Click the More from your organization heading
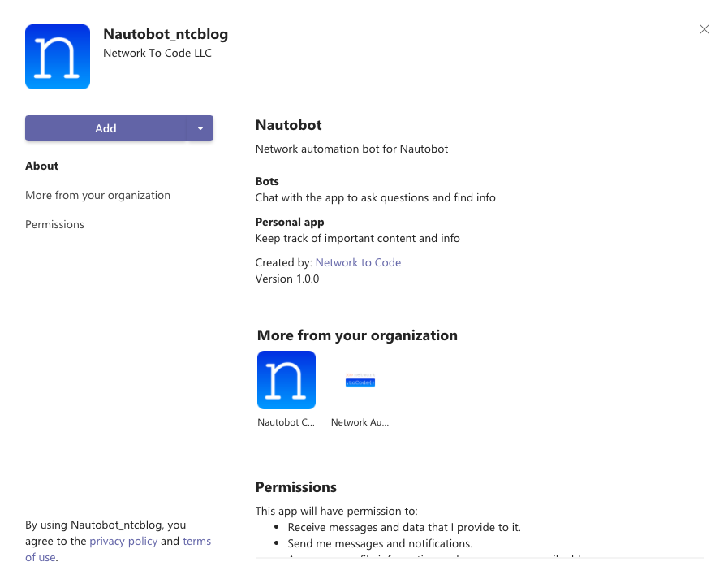The width and height of the screenshot is (728, 579). pyautogui.click(x=357, y=335)
